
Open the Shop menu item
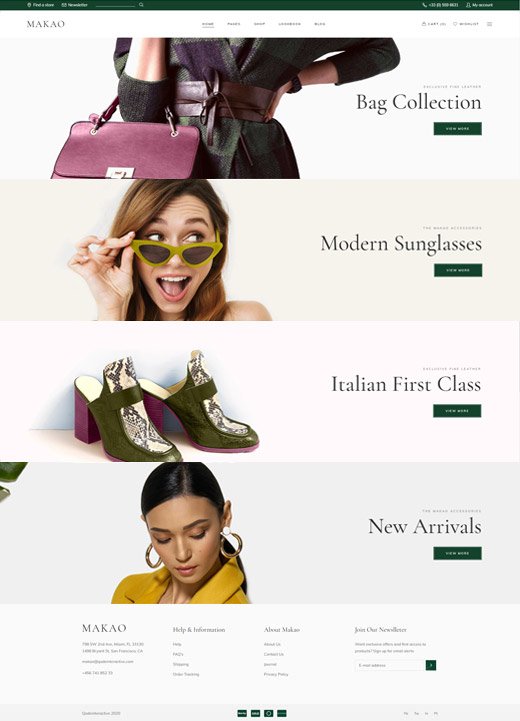click(259, 24)
